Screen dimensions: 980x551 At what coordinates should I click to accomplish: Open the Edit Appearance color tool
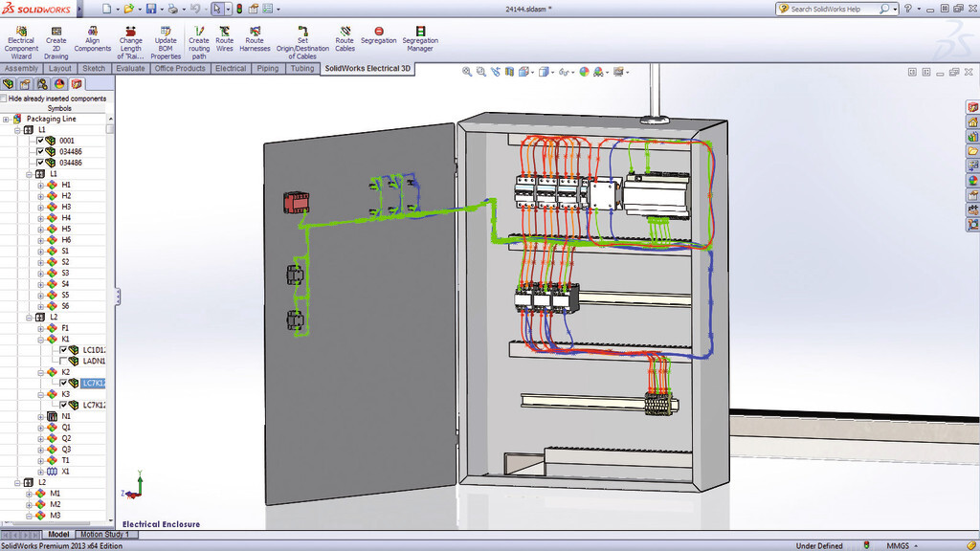(x=584, y=71)
